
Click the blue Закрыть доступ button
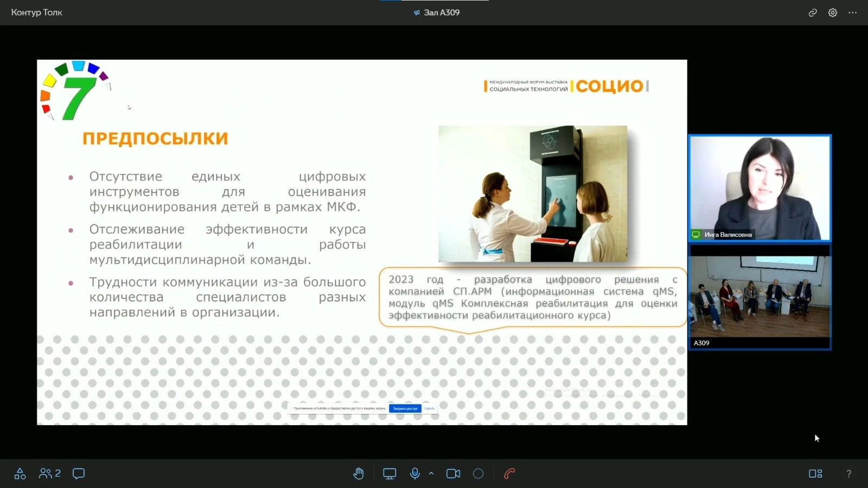(x=405, y=408)
